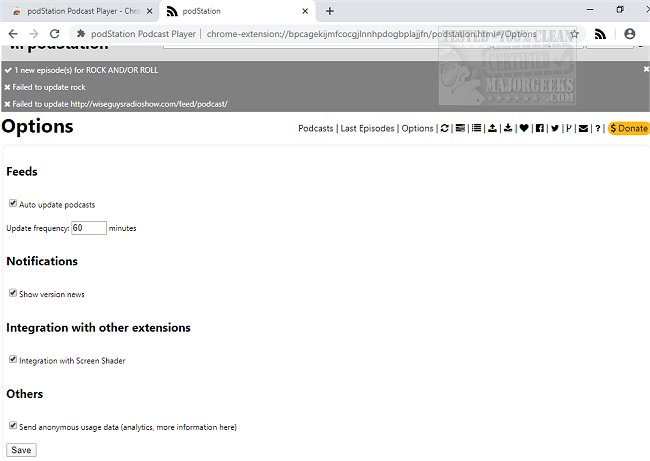The width and height of the screenshot is (650, 461).
Task: Switch to podStation Podcast Player tab
Action: tap(79, 11)
